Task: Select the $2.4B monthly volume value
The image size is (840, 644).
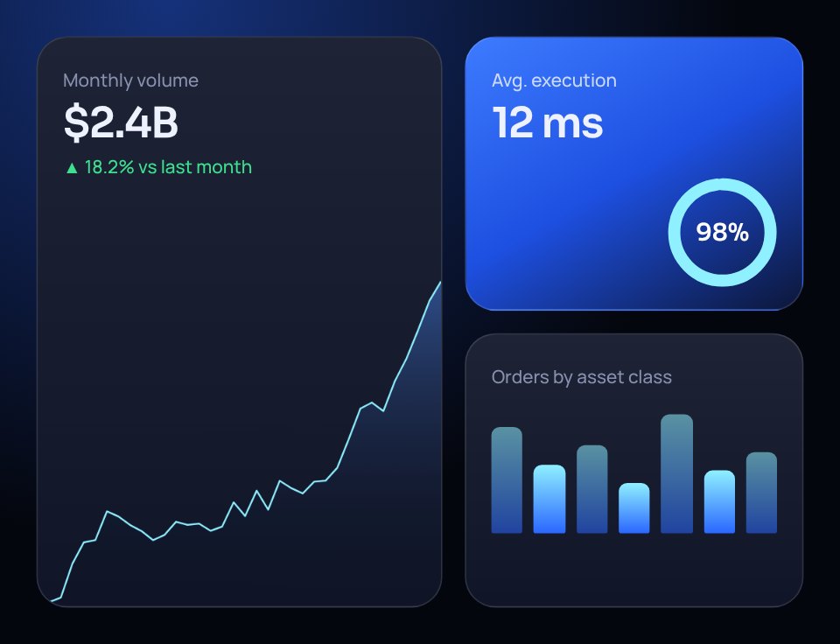Action: [x=121, y=122]
